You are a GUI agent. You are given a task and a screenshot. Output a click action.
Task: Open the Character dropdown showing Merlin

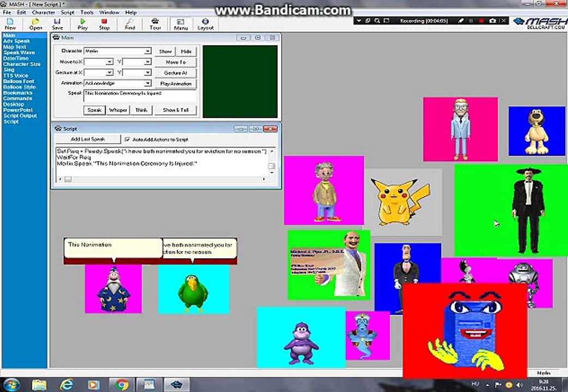pyautogui.click(x=148, y=51)
